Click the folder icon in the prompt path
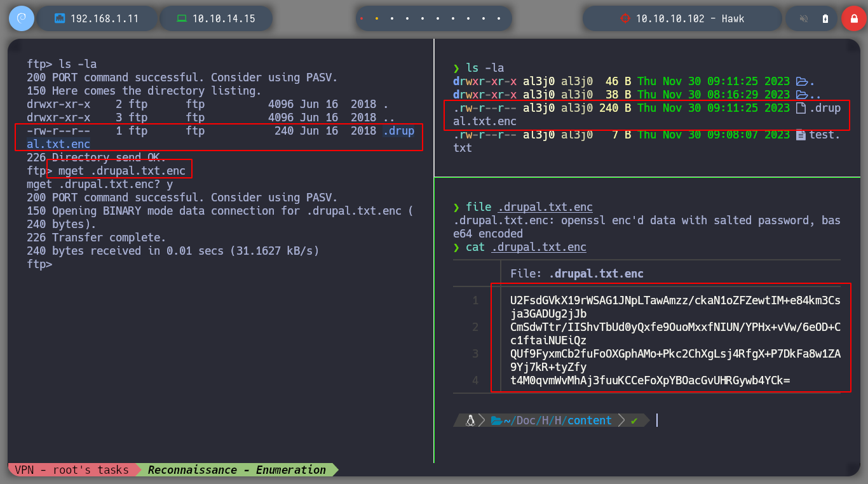 pyautogui.click(x=496, y=420)
